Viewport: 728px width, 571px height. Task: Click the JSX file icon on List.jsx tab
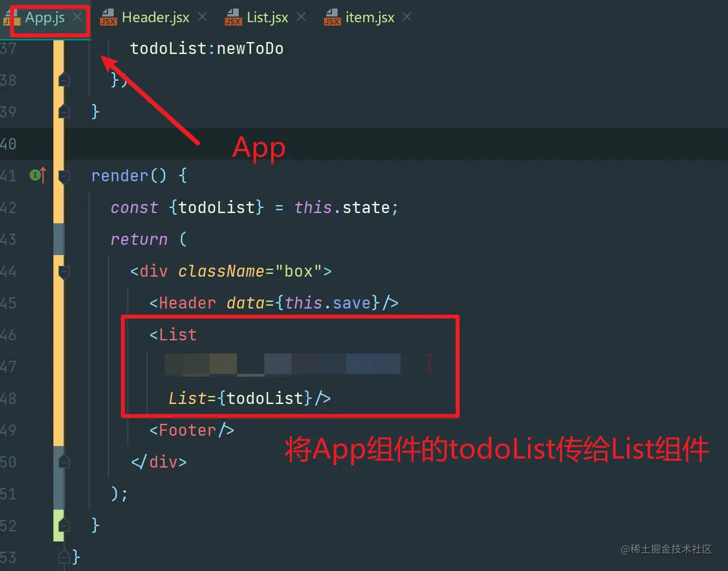pos(233,18)
